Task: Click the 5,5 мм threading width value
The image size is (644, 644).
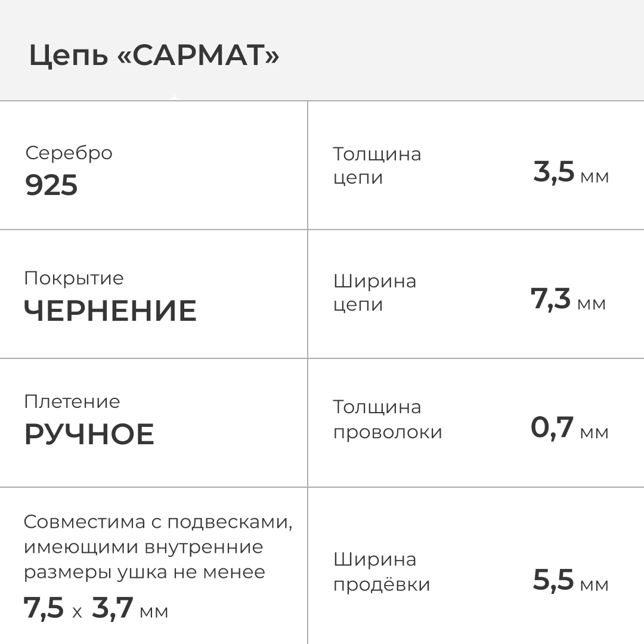Action: (571, 581)
